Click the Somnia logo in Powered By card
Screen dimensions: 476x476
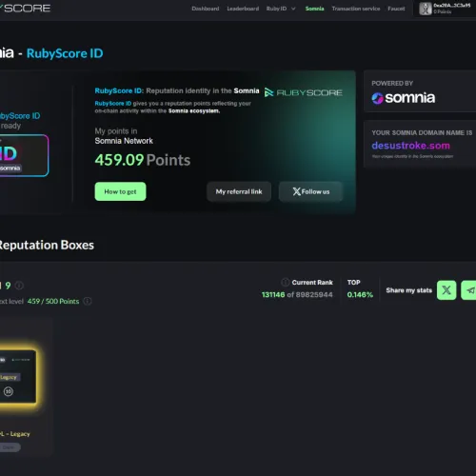point(404,98)
